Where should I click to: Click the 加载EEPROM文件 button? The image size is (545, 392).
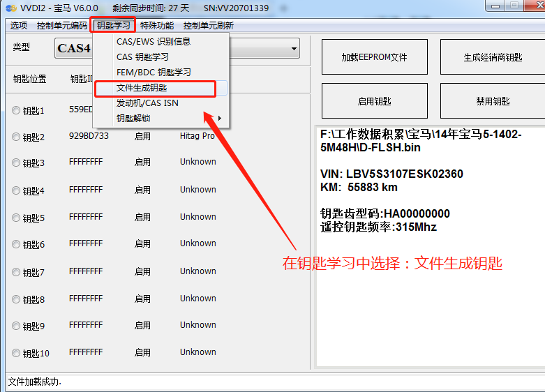click(374, 57)
